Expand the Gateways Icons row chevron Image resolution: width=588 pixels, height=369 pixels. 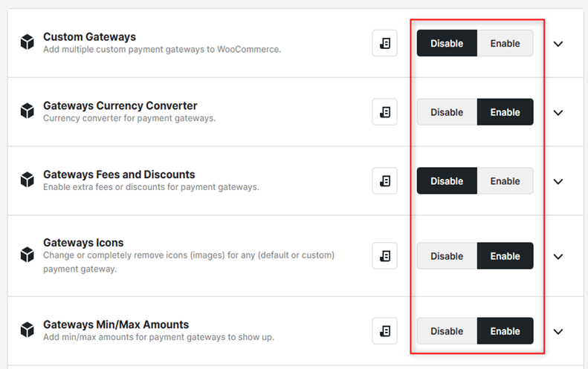[558, 257]
